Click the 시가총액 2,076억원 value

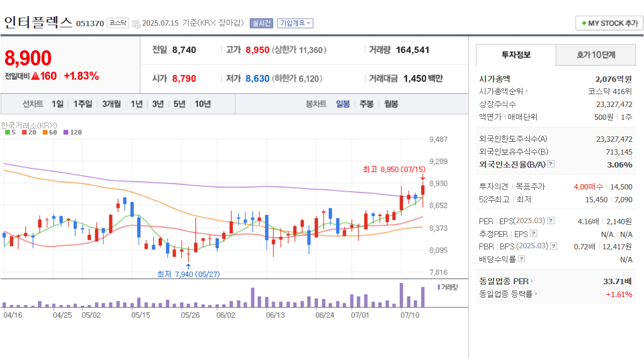click(x=613, y=79)
